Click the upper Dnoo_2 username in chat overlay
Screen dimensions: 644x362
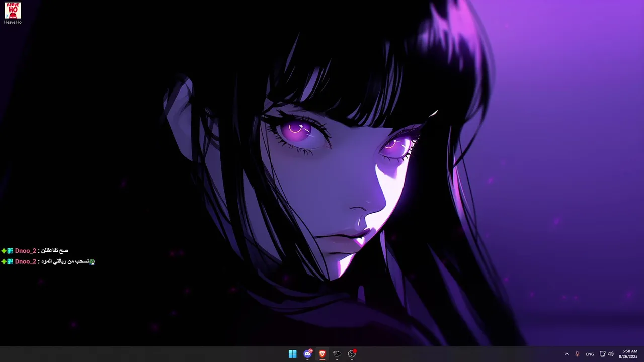pyautogui.click(x=26, y=251)
